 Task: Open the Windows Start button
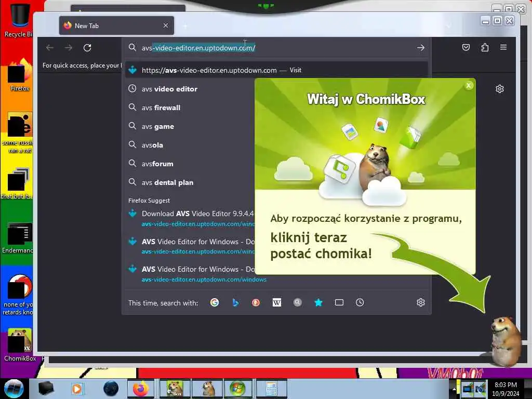coord(14,389)
